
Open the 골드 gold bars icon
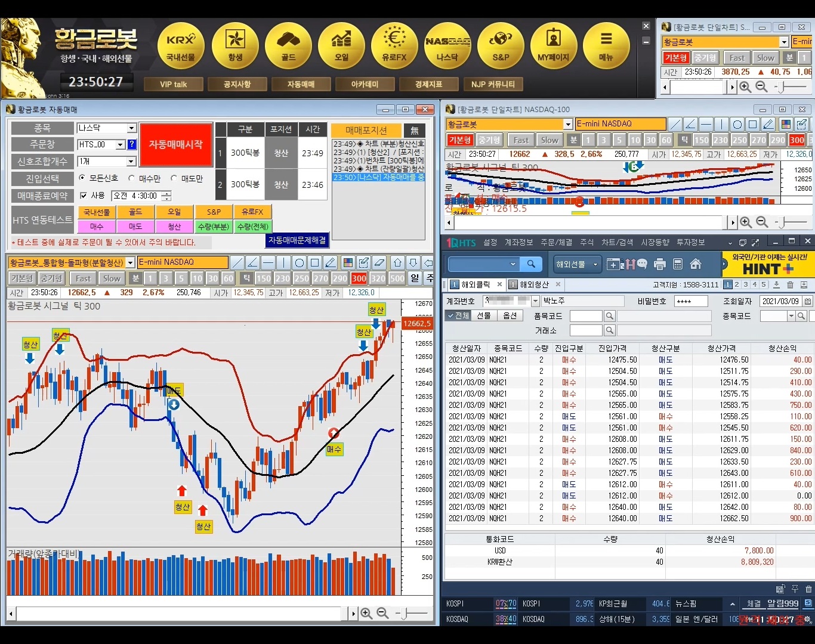[x=288, y=46]
